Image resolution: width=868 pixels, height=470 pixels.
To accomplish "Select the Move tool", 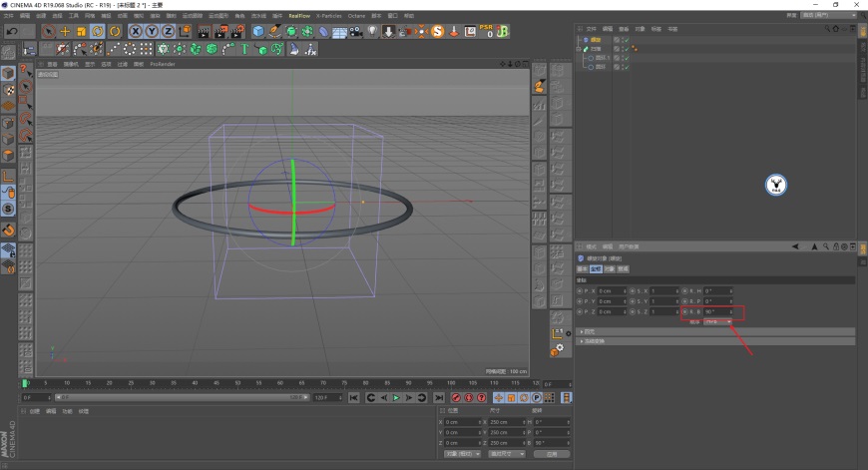I will [x=65, y=32].
